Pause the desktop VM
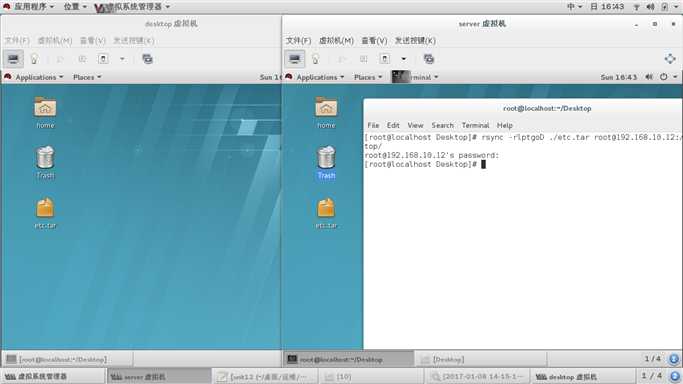 coord(82,59)
